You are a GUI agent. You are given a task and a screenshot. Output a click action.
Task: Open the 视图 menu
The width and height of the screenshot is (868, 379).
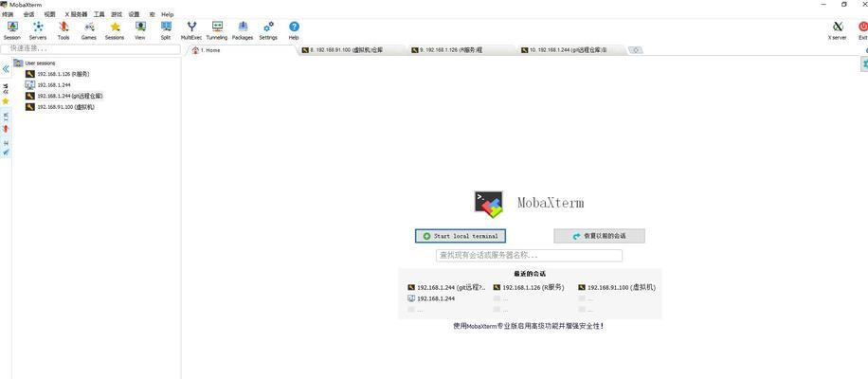tap(50, 14)
